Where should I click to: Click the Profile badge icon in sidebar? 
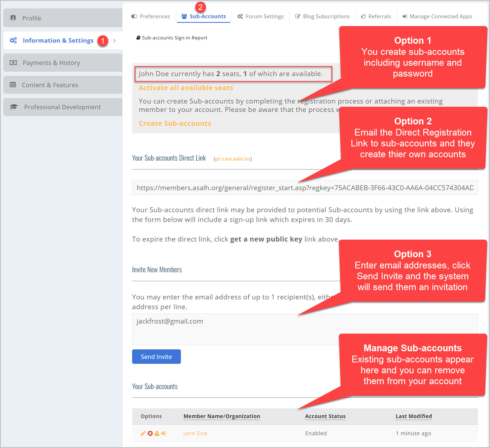coord(13,18)
